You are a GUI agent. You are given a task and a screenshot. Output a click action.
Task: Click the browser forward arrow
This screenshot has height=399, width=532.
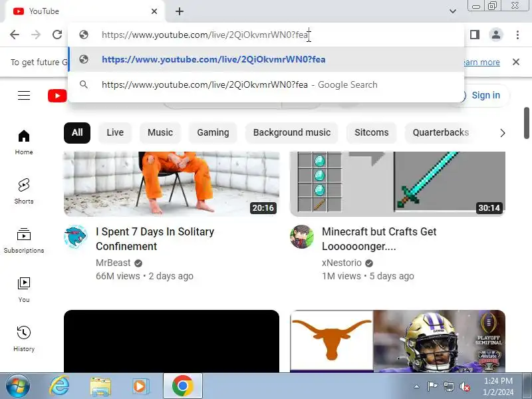tap(36, 35)
